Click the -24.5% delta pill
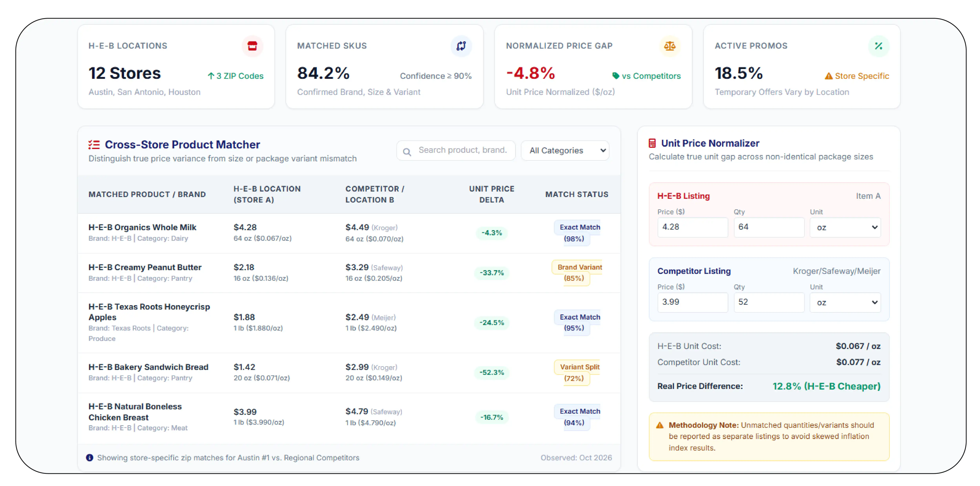The height and width of the screenshot is (486, 980). (x=492, y=323)
